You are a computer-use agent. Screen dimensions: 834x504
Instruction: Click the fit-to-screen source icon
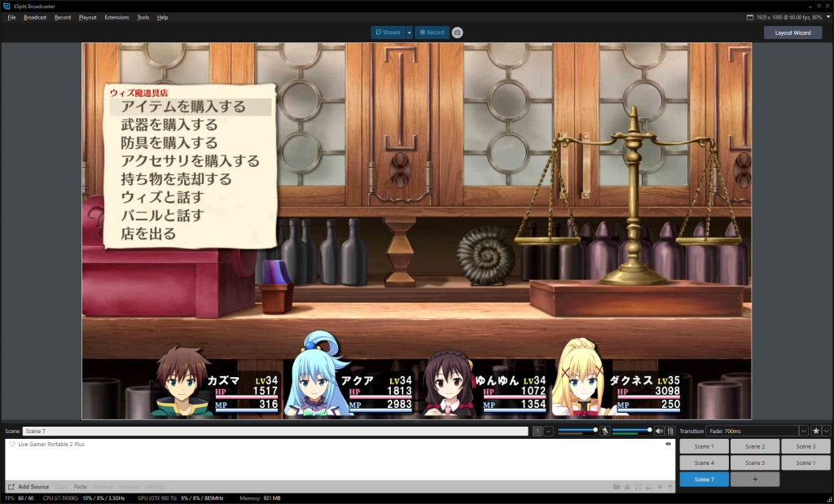pos(639,487)
